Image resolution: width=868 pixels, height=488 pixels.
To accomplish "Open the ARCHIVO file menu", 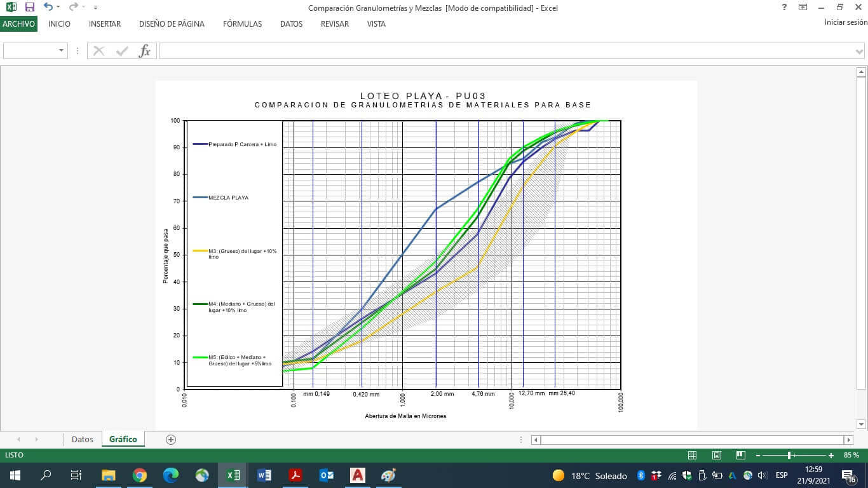I will 18,24.
